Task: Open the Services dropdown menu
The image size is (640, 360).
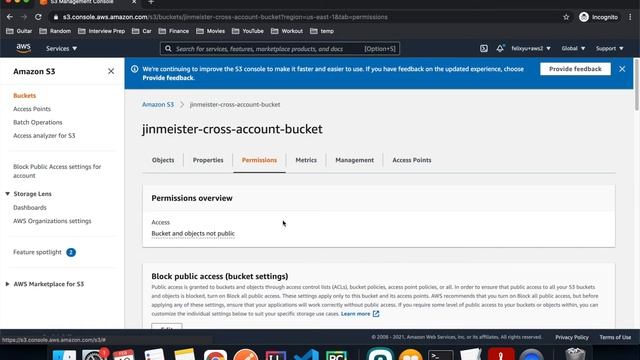Action: 61,49
